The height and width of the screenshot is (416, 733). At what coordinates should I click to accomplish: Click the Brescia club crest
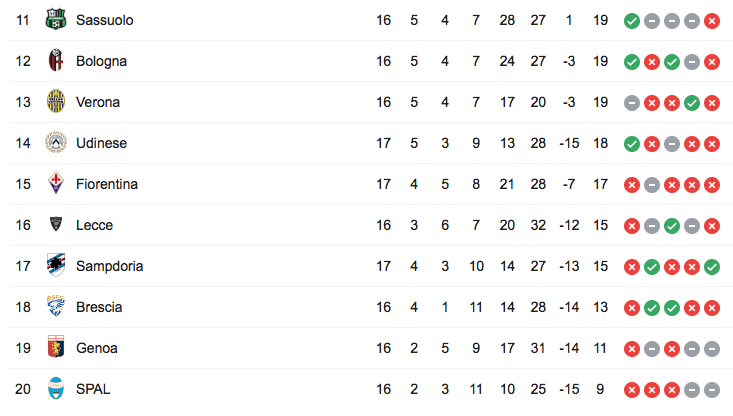click(x=56, y=307)
